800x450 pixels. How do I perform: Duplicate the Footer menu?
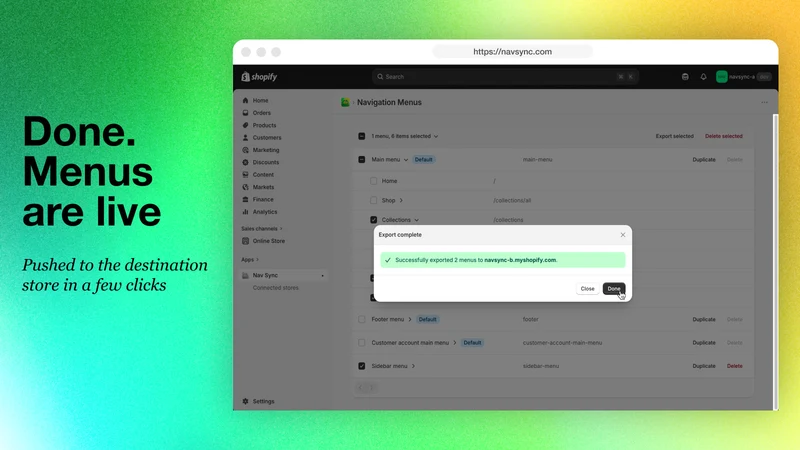[704, 319]
